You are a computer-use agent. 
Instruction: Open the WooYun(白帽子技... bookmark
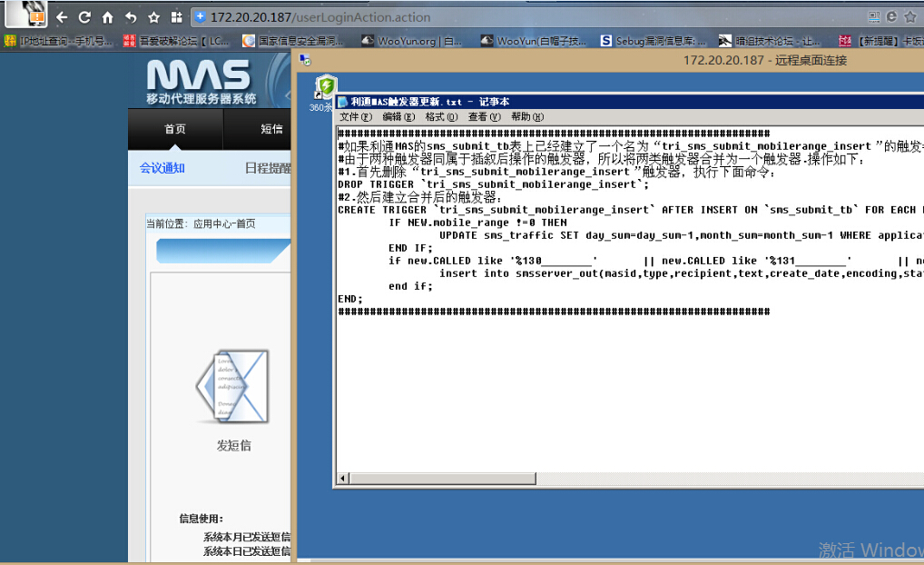coord(534,41)
